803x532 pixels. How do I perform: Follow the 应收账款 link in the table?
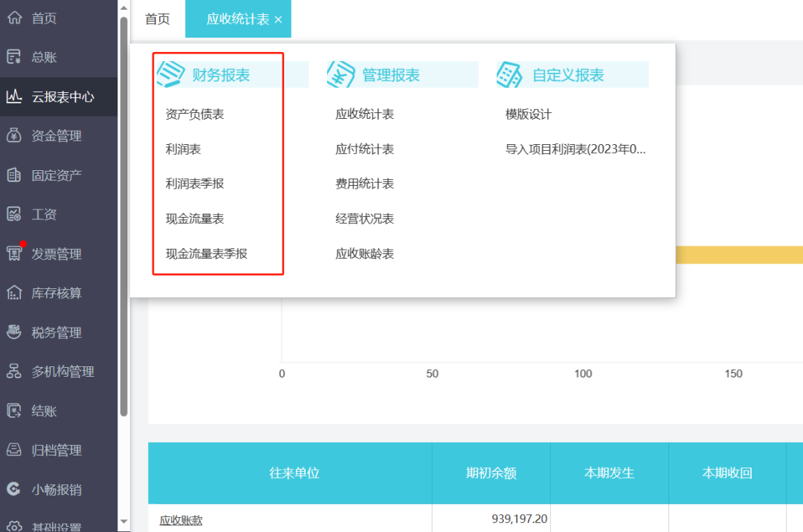pos(181,519)
